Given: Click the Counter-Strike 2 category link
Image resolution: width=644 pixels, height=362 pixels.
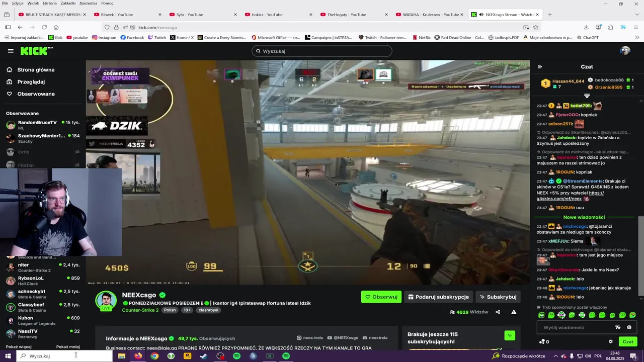Looking at the screenshot, I should (x=140, y=310).
